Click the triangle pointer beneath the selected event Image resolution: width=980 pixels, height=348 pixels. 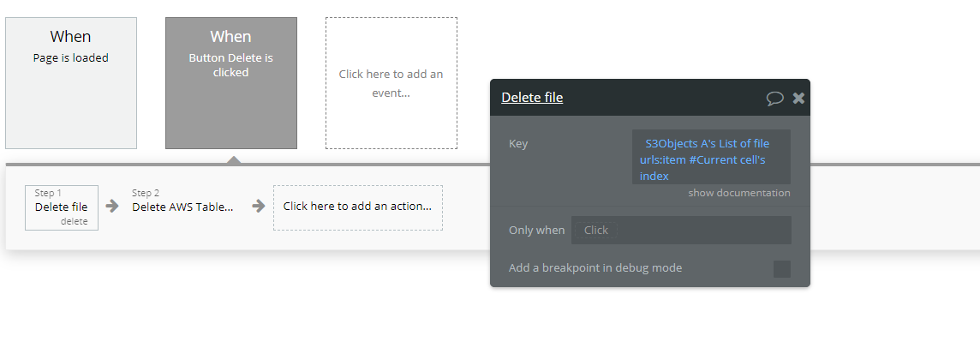pos(233,160)
